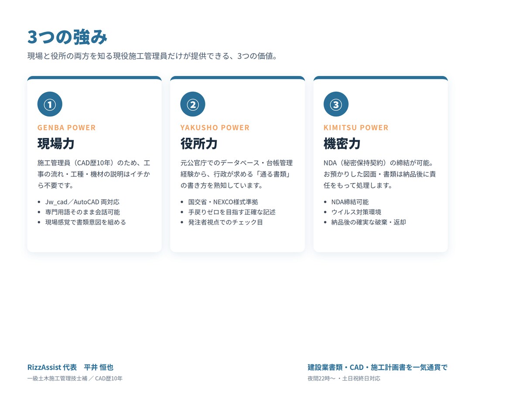Viewport: 532px width, 396px height.
Task: Click bullet 現場感覚で書類意図を組める
Action: [85, 222]
